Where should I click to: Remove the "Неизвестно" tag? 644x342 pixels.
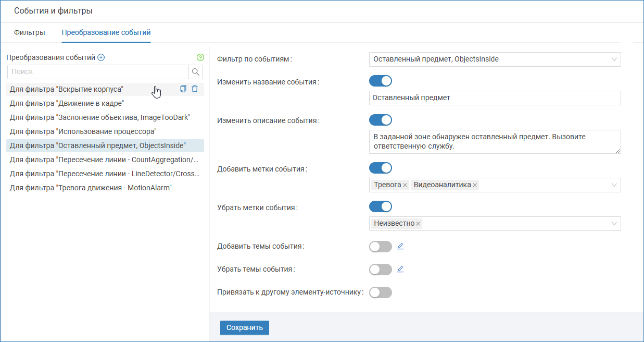click(x=418, y=224)
